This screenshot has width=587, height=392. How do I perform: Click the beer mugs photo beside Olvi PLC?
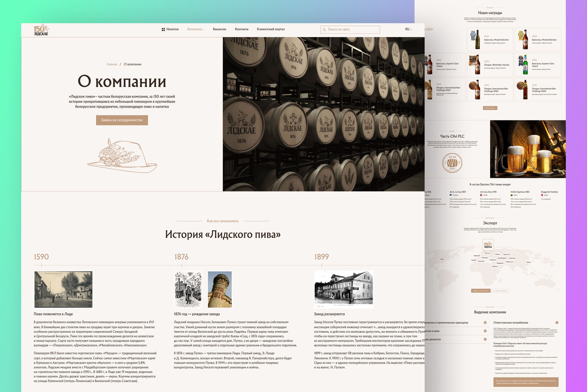(528, 149)
